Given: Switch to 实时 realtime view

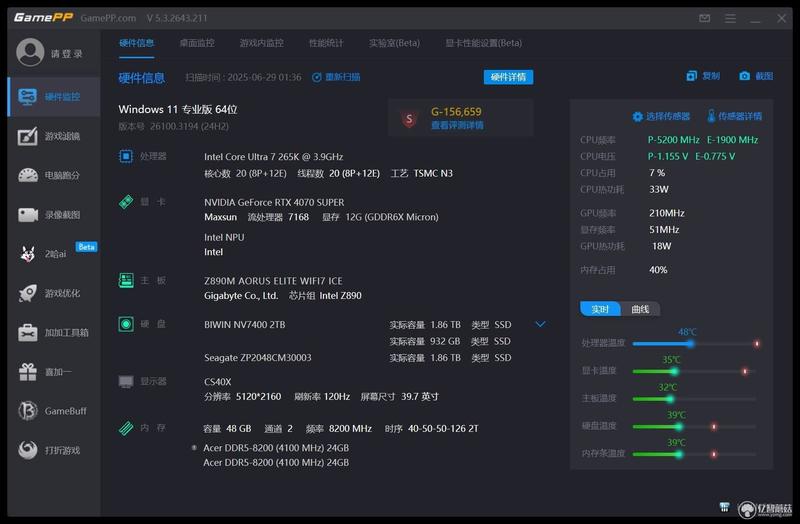Looking at the screenshot, I should [600, 309].
